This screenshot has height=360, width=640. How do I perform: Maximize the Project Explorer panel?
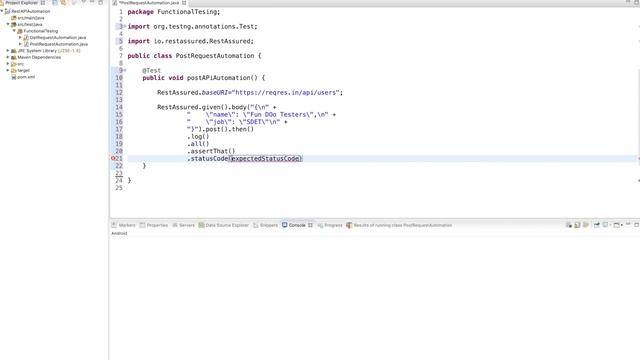point(100,2)
